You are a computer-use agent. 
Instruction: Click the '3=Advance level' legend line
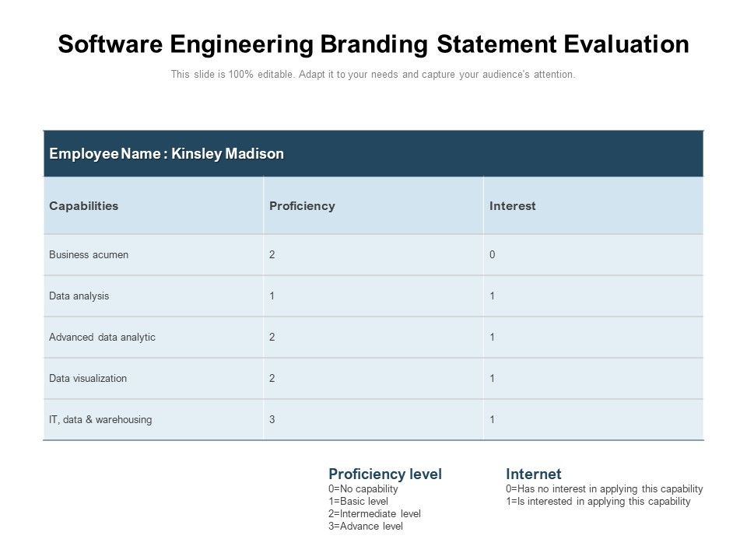[x=366, y=527]
